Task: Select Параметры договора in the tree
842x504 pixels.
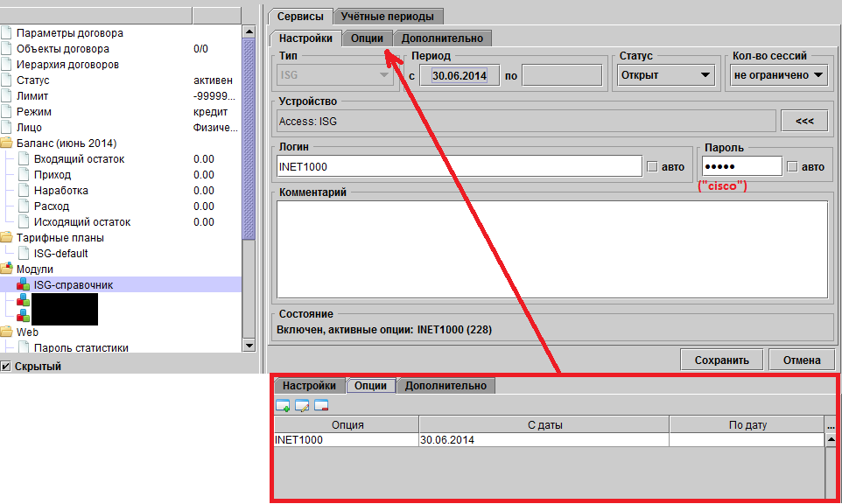Action: [x=70, y=32]
